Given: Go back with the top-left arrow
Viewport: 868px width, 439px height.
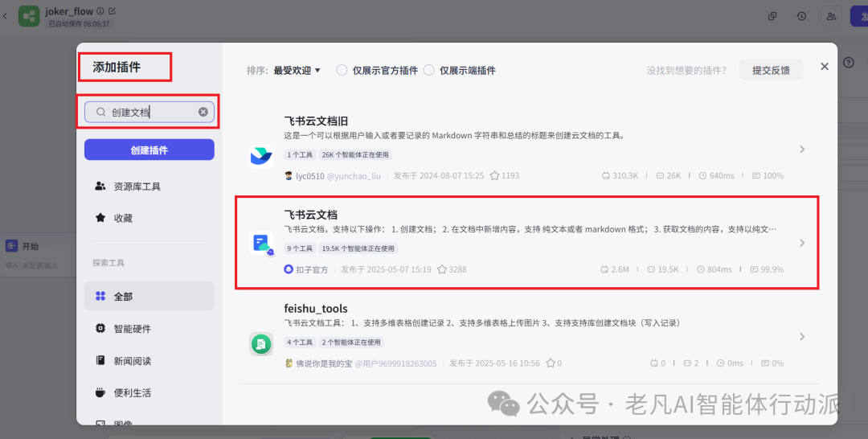Looking at the screenshot, I should 5,16.
